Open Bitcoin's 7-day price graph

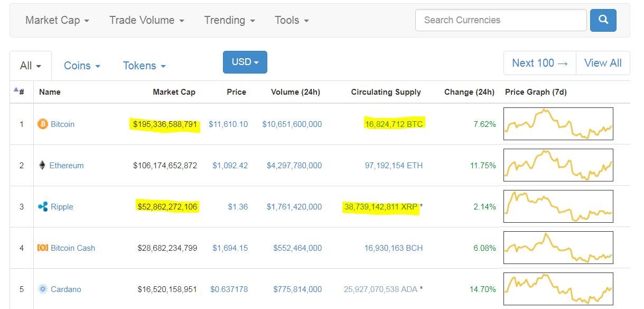[558, 124]
